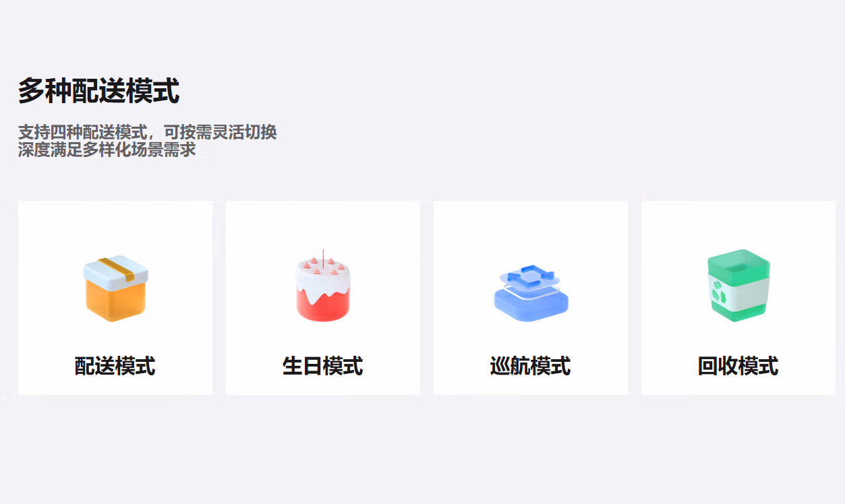Click the white frosting on the cake
This screenshot has height=504, width=845.
pos(323,281)
